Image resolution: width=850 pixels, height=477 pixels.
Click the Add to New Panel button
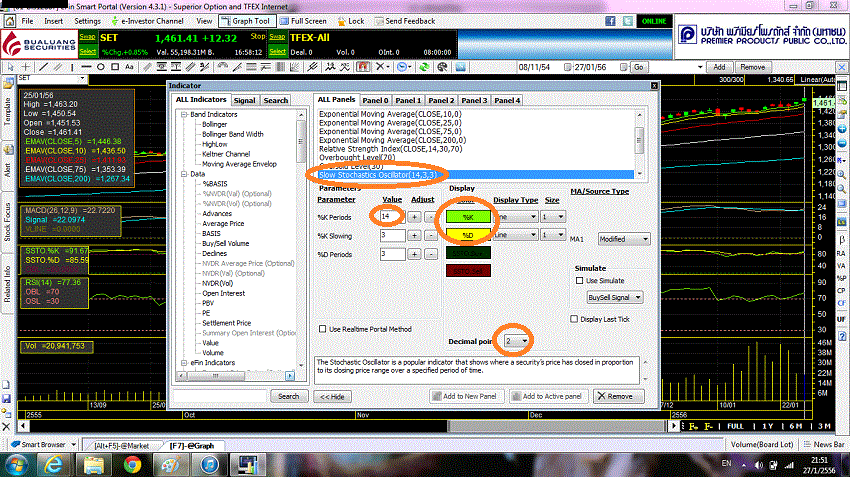[467, 396]
